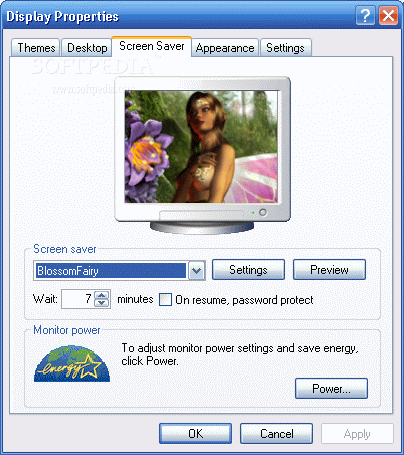Open monitor Power settings
The height and width of the screenshot is (455, 404).
click(x=331, y=389)
